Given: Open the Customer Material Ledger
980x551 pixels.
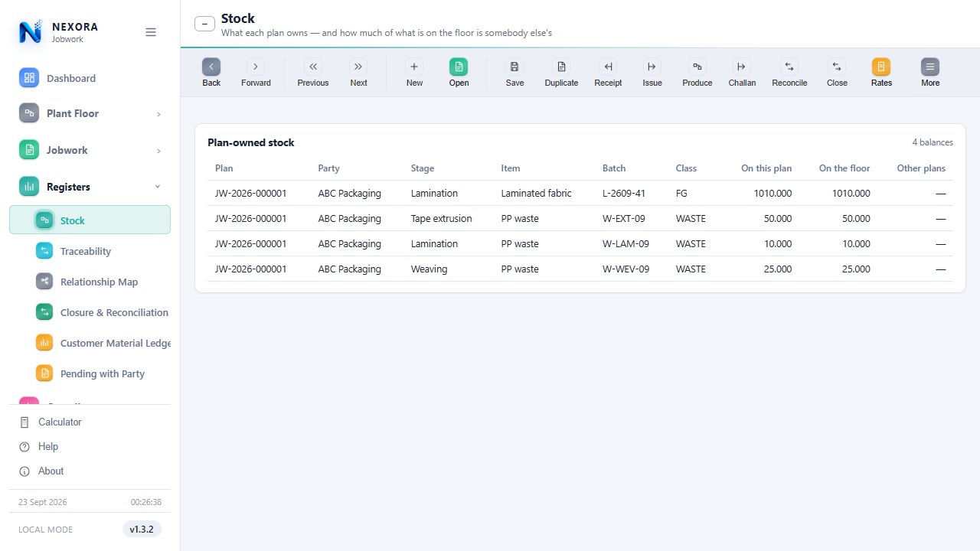Looking at the screenshot, I should (90, 343).
